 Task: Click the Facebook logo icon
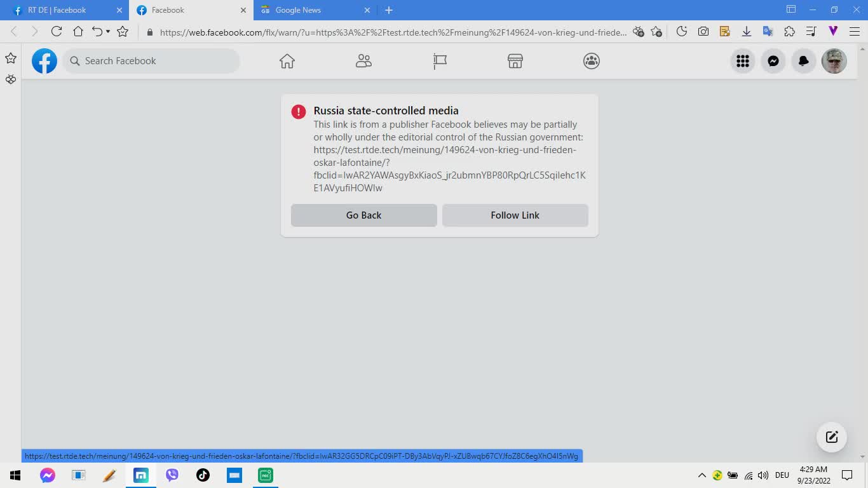[x=44, y=61]
